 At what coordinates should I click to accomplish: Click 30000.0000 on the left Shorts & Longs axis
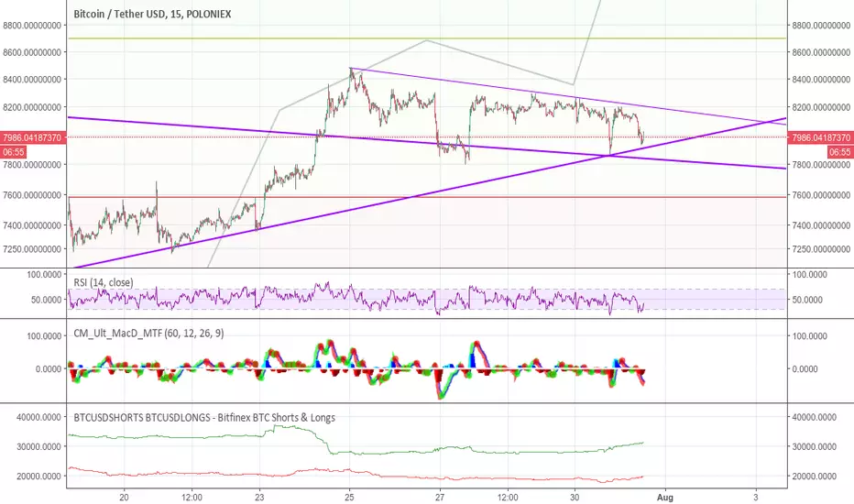point(38,447)
